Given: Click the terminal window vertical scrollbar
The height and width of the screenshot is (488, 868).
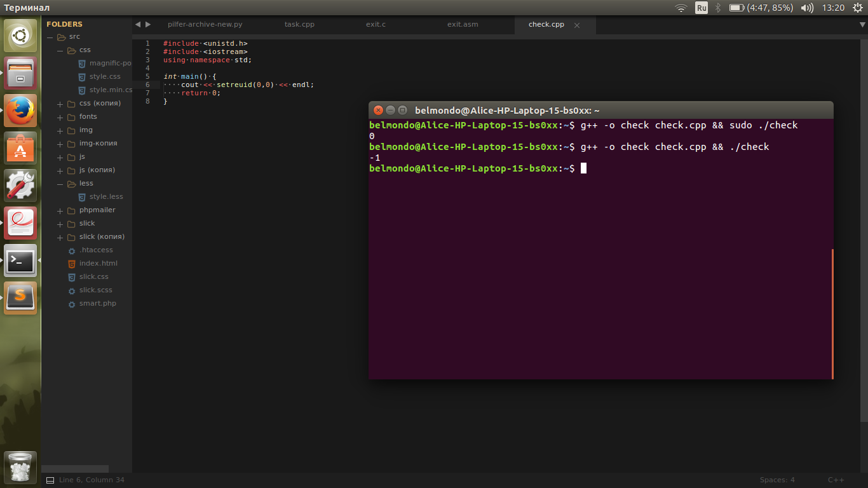Looking at the screenshot, I should [x=832, y=314].
